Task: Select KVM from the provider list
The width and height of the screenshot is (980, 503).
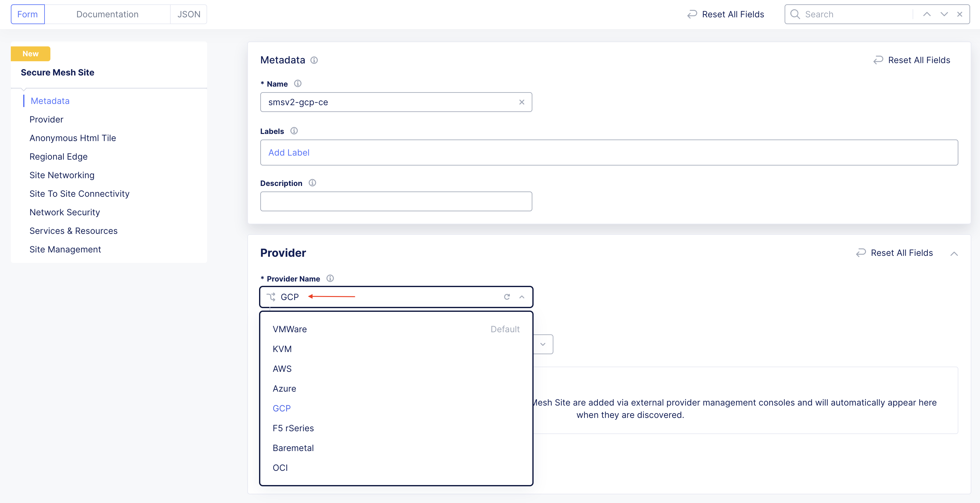Action: pos(282,349)
